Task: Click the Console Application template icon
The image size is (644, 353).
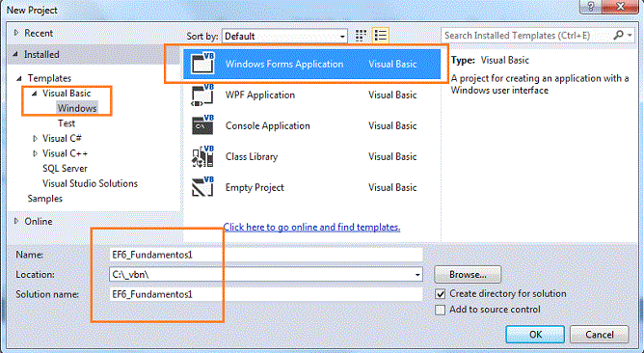Action: pos(202,125)
